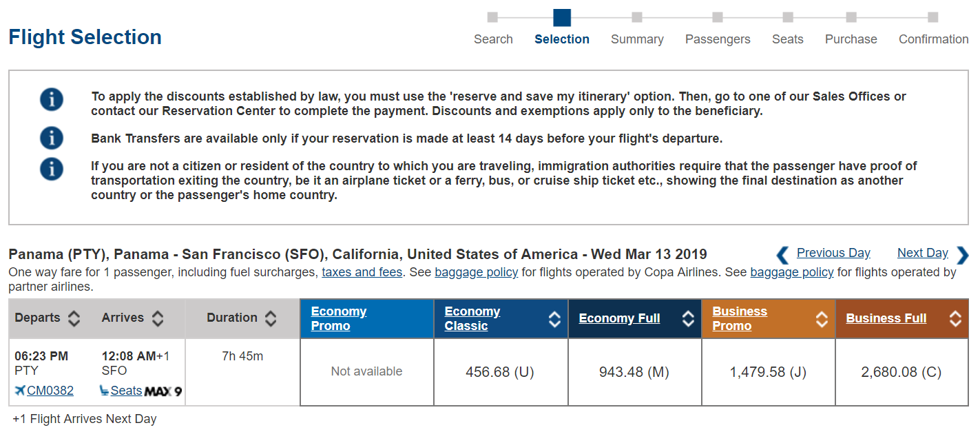Image resolution: width=980 pixels, height=432 pixels.
Task: Sort flights by Departs time
Action: pyautogui.click(x=74, y=318)
